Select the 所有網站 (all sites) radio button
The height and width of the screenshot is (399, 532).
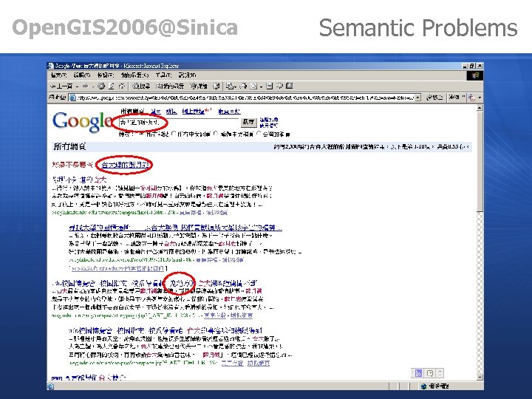[x=141, y=134]
